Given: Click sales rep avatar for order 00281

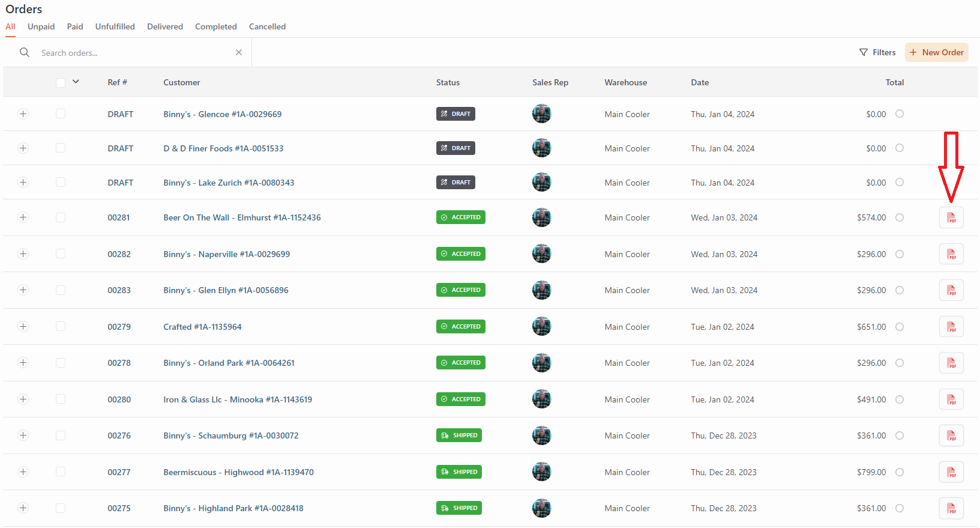Looking at the screenshot, I should tap(541, 217).
